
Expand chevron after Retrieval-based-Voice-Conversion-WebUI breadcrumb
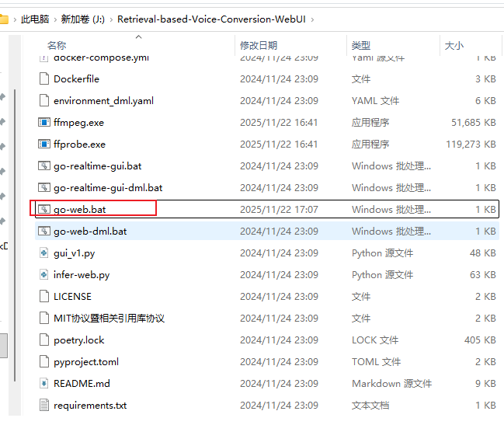pos(312,19)
